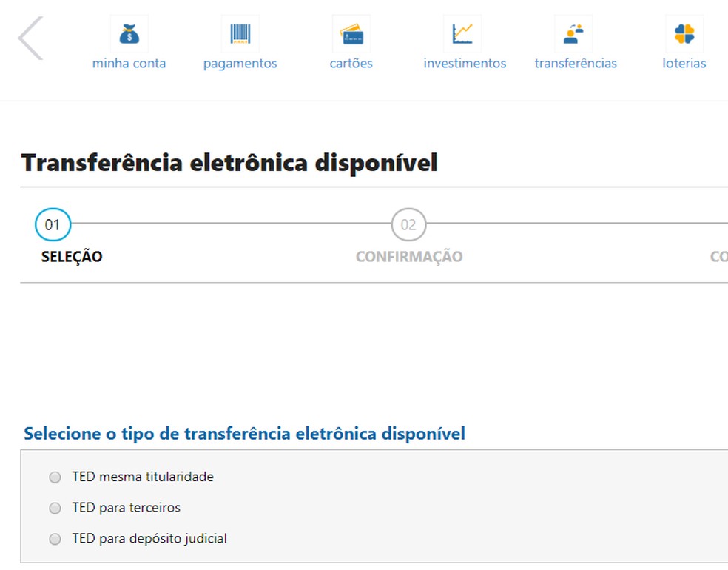Go to the CONFIRMAÇÃO step label
This screenshot has height=570, width=728.
tap(409, 257)
